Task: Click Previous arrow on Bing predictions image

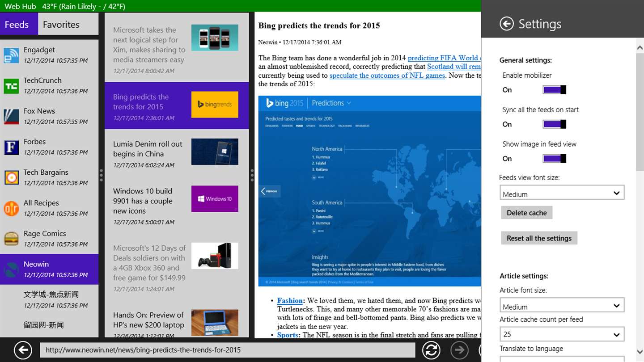Action: [270, 191]
